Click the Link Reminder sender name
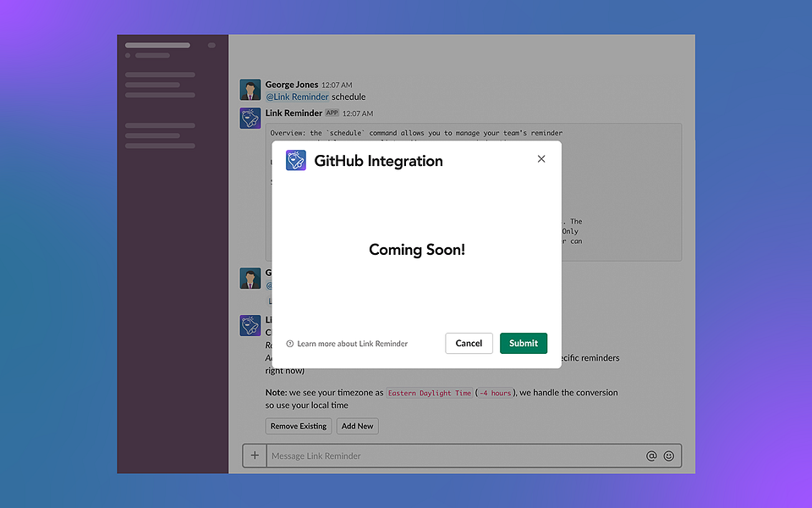The height and width of the screenshot is (508, 812). tap(294, 113)
